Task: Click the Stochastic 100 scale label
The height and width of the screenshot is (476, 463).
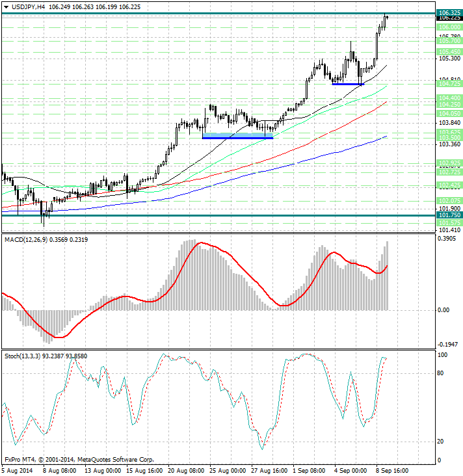Action: 442,355
